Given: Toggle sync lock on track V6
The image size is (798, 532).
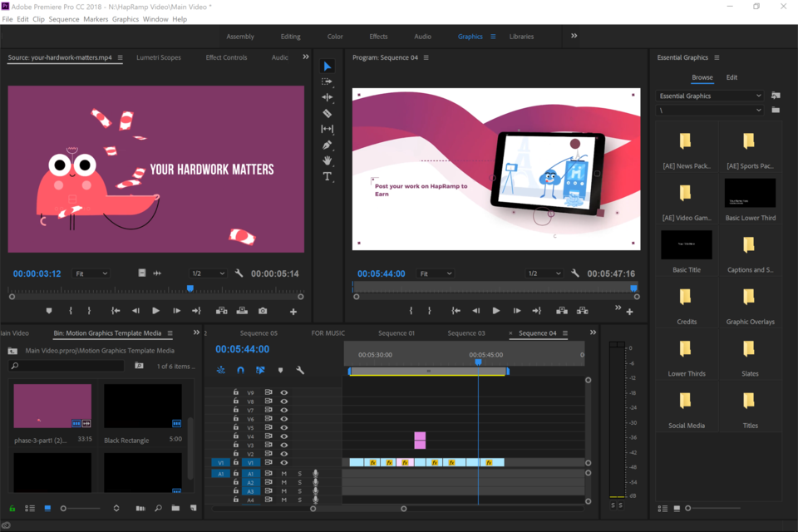Looking at the screenshot, I should tap(268, 419).
